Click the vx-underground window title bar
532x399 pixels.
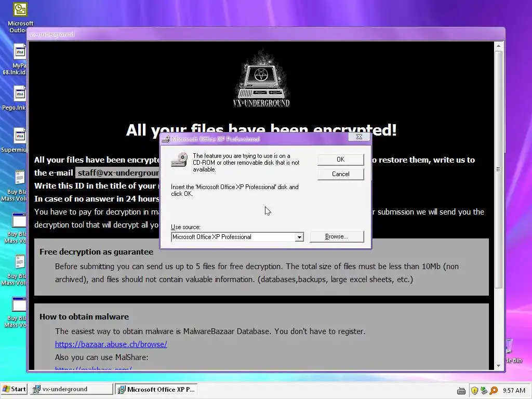click(x=266, y=34)
